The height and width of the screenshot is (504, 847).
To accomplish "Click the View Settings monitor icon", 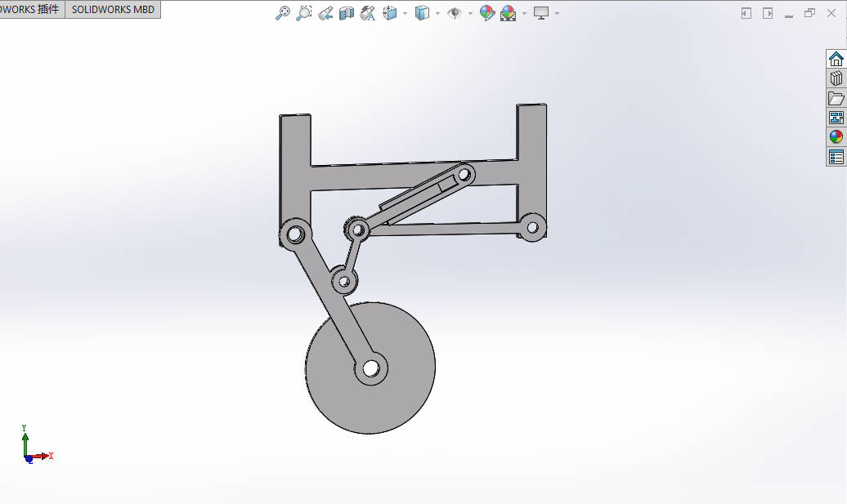I will pyautogui.click(x=541, y=13).
